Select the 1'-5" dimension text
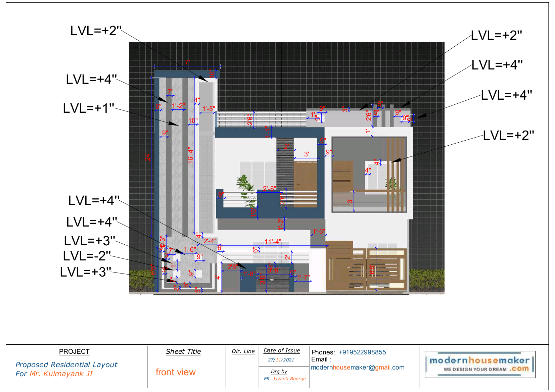 209,109
